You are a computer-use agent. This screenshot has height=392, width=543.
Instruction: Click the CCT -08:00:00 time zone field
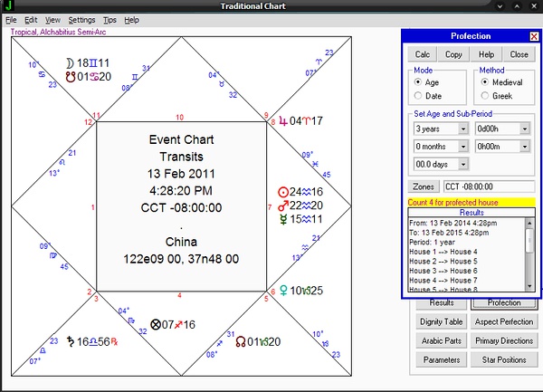[490, 186]
